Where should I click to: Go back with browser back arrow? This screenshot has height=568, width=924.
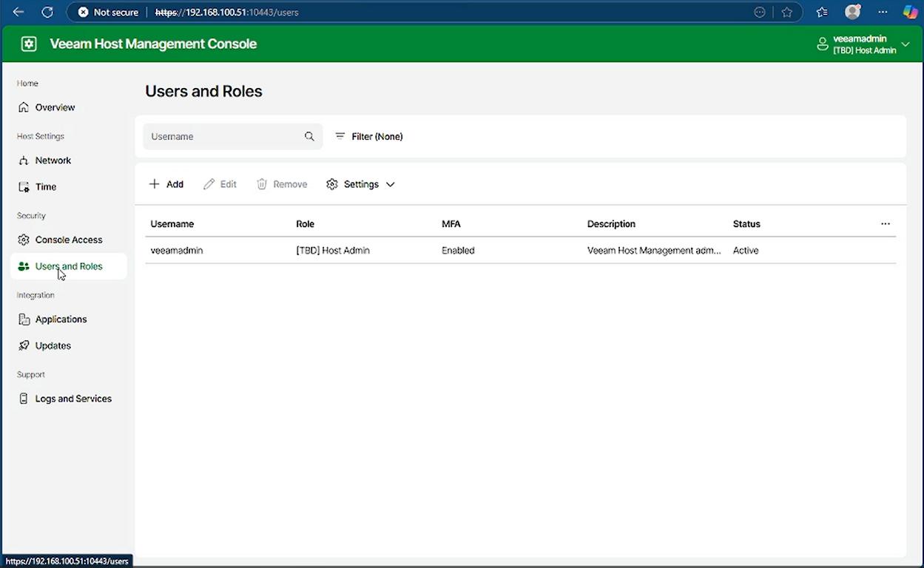(x=18, y=12)
